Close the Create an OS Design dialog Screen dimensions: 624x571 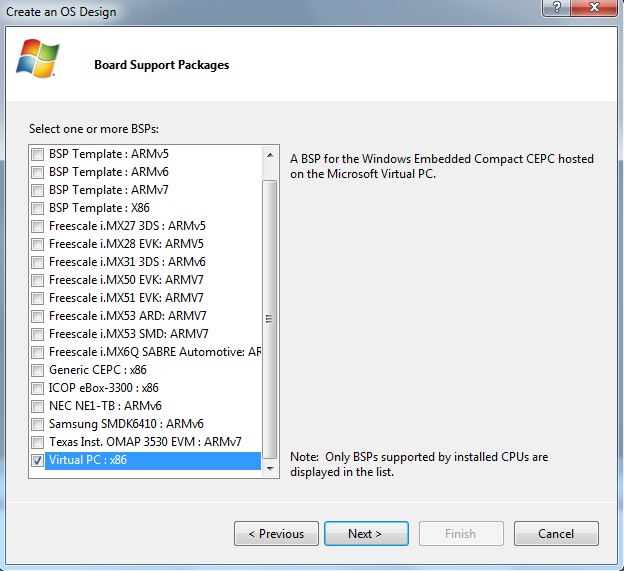pyautogui.click(x=594, y=7)
